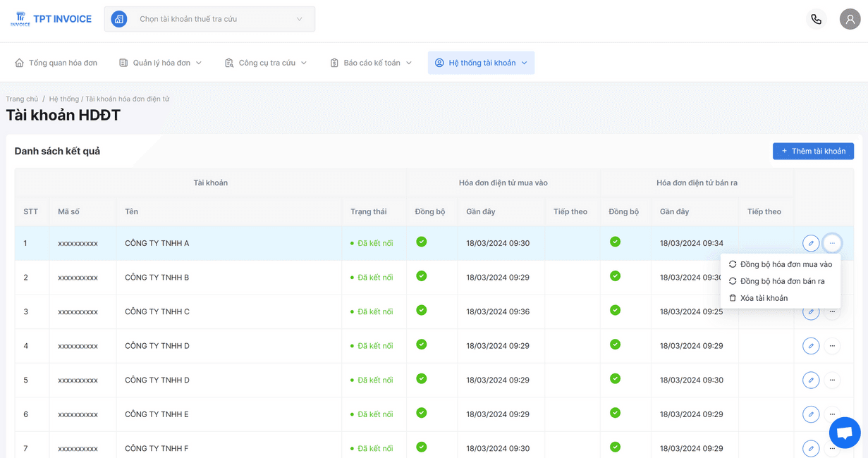Select Đồng bộ hóa đơn mua vào

pos(781,264)
